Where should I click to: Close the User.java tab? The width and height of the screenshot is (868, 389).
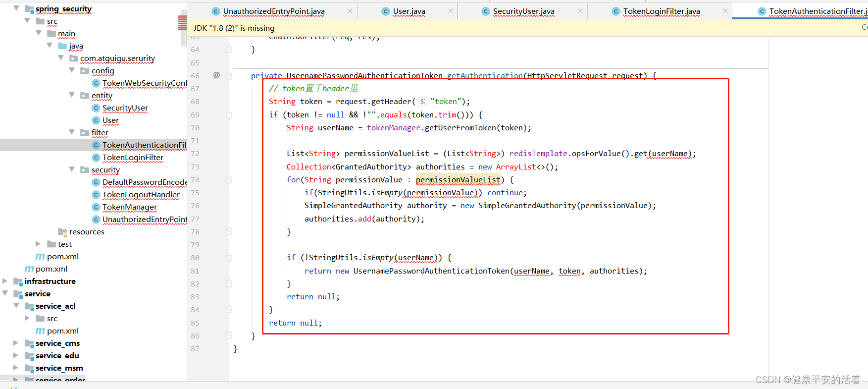point(451,11)
